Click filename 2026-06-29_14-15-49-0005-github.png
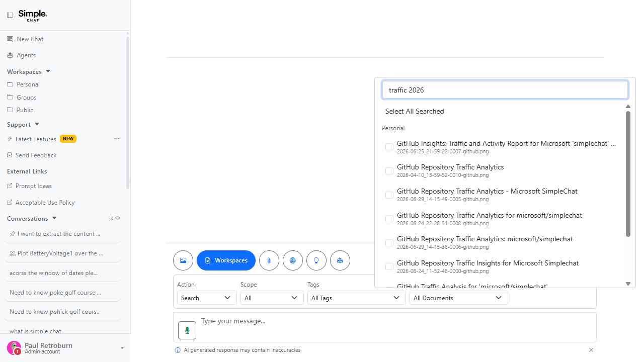 click(x=443, y=199)
